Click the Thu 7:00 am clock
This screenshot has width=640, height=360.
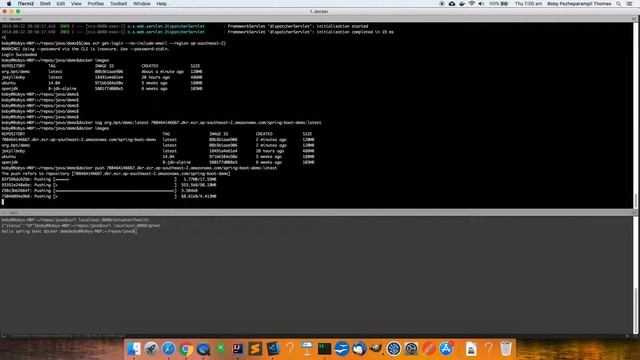[528, 4]
